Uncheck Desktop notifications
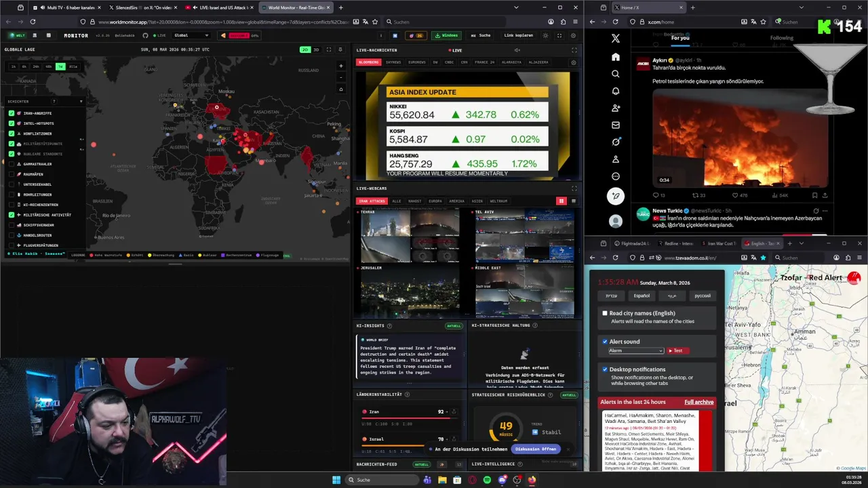 point(605,369)
